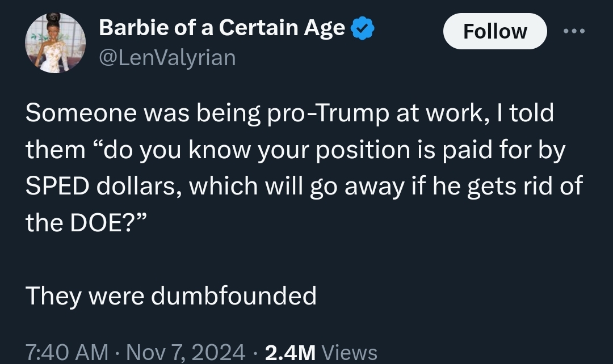Click the word Views in the footer

click(x=349, y=352)
